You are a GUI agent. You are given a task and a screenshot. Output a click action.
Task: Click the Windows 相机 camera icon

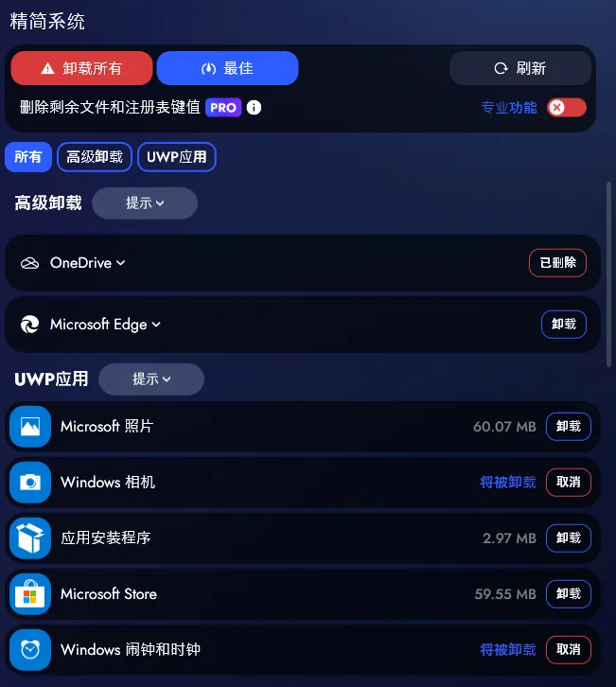coord(30,482)
